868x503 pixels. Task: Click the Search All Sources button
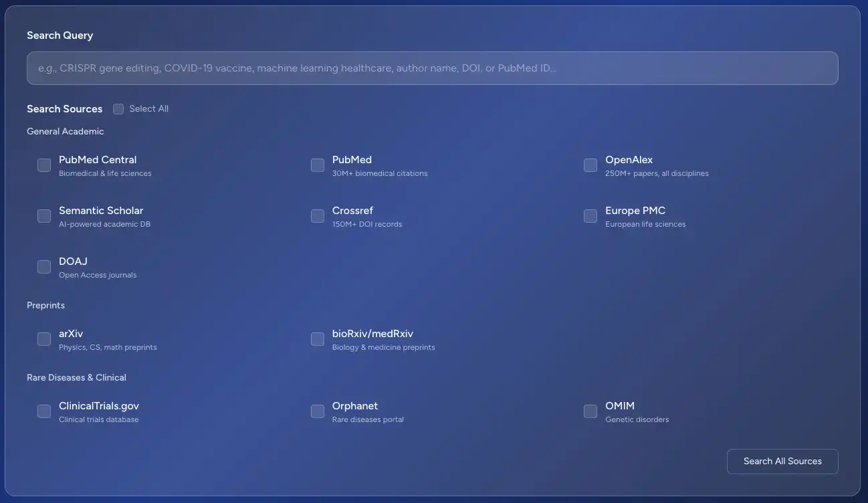click(x=782, y=462)
